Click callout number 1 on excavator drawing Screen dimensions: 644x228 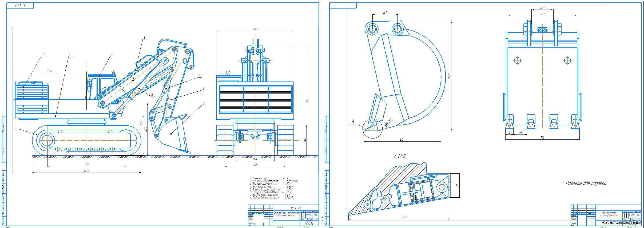42,54
